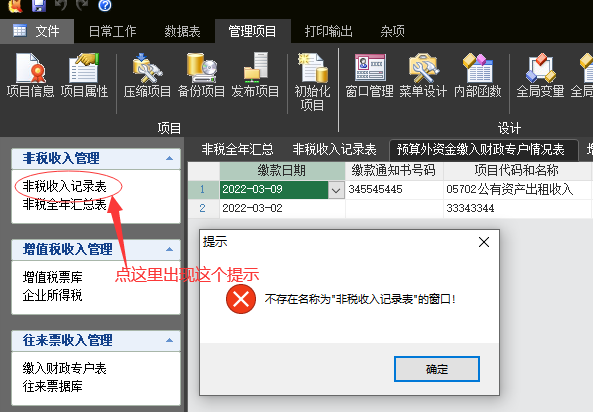Click the save icon in title bar

pos(39,5)
